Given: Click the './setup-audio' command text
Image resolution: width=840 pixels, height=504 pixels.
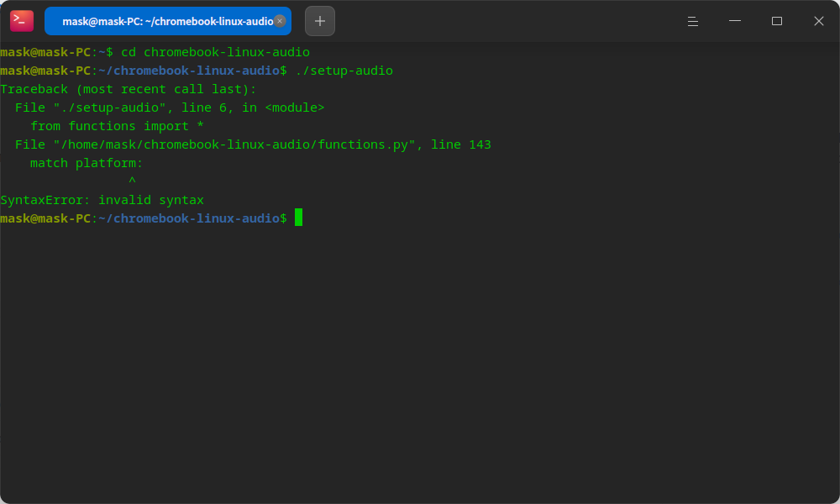Looking at the screenshot, I should [x=344, y=71].
